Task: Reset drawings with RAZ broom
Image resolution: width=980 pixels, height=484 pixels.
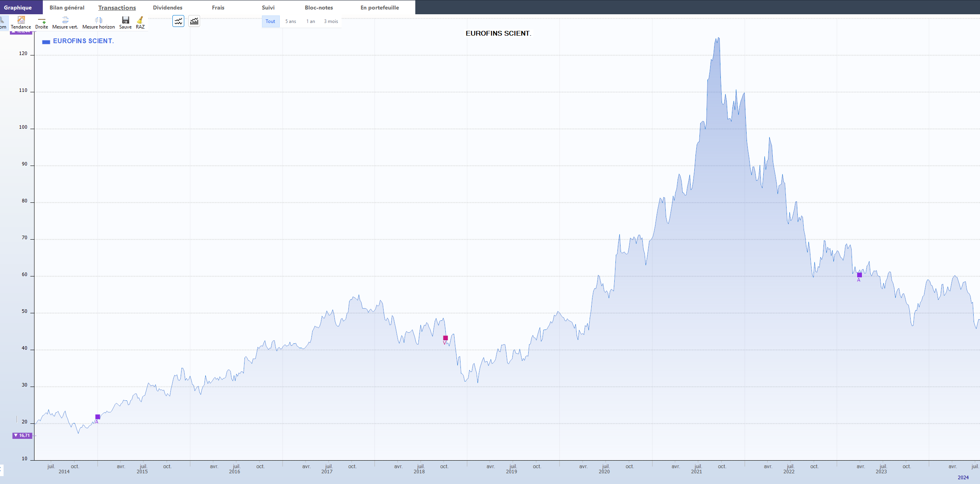Action: (x=140, y=23)
